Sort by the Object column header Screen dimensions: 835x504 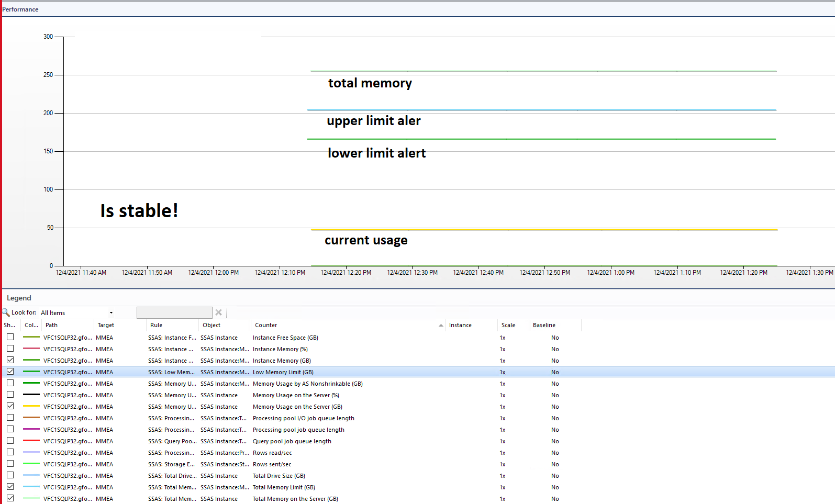coord(225,325)
